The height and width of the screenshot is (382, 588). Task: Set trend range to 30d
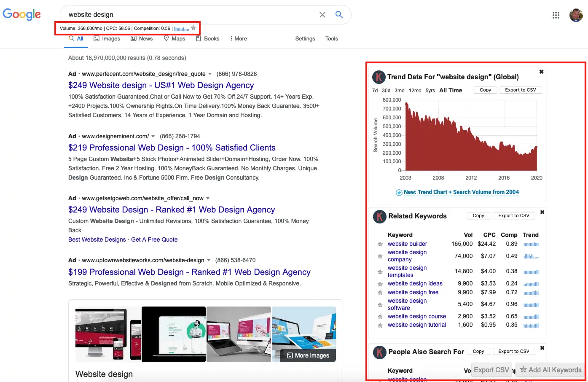click(386, 91)
